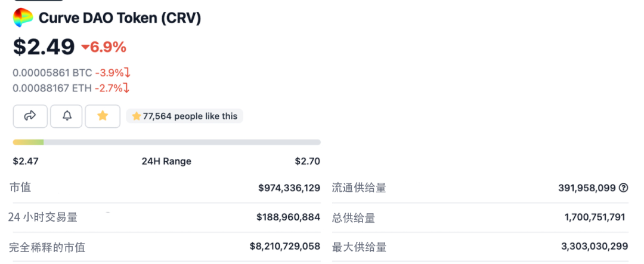Click the small star in likes badge
This screenshot has height=264, width=644.
point(136,116)
